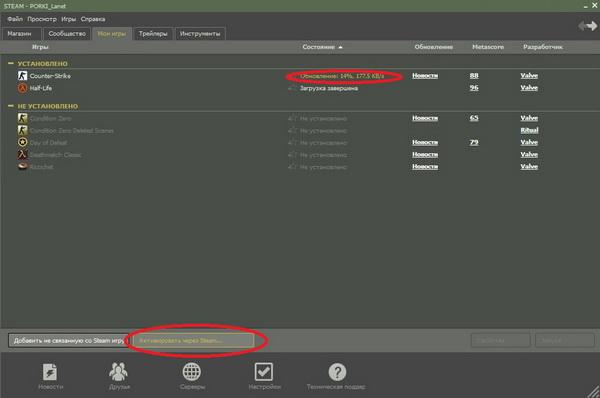Click the double-arrow icon at top right

[x=588, y=26]
